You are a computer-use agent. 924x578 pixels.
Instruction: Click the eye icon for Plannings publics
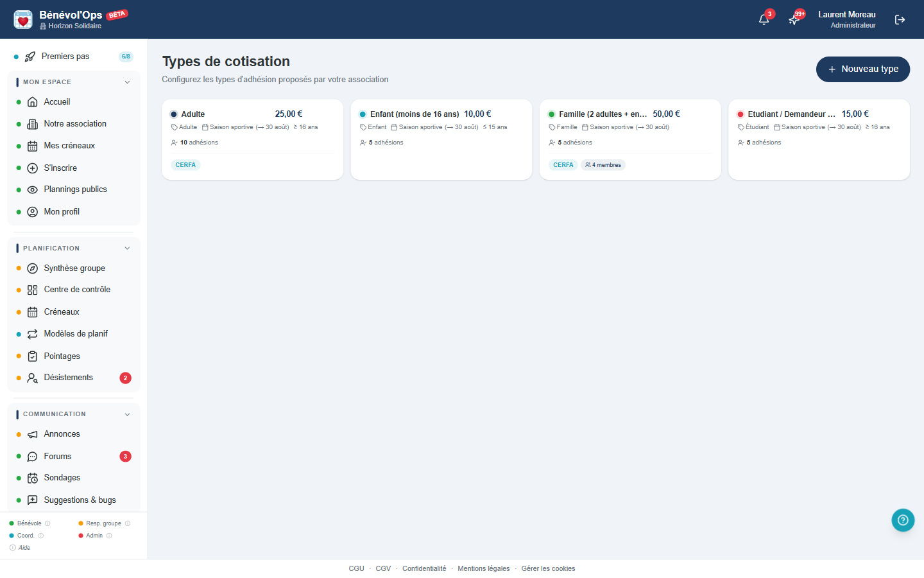coord(33,190)
